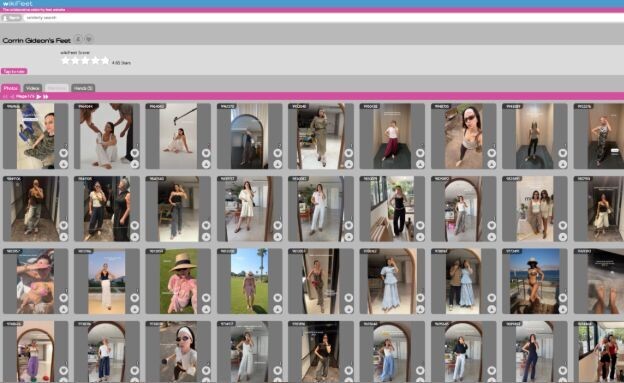Image resolution: width=624 pixels, height=383 pixels.
Task: Open the straw hat pink shirt closeup thumbnail
Action: coord(178,281)
